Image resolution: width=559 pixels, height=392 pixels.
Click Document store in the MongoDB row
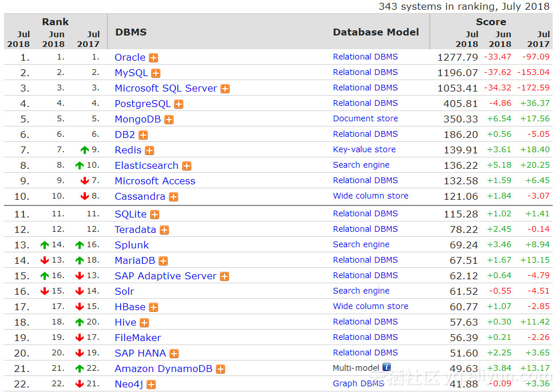coord(365,118)
